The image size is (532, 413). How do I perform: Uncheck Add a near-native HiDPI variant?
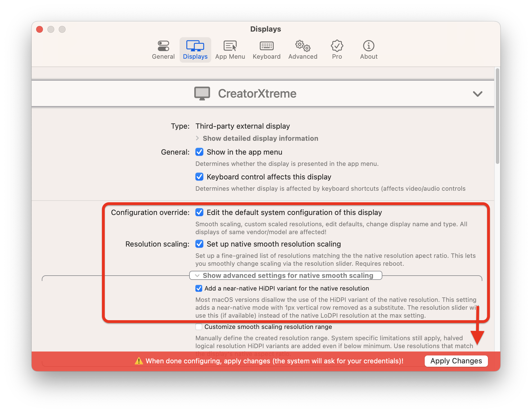click(x=199, y=288)
